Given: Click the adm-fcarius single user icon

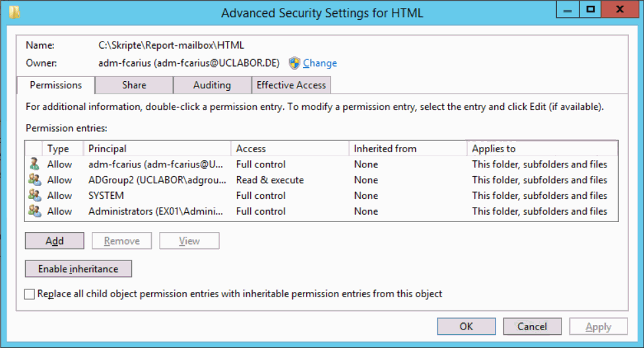Looking at the screenshot, I should pos(34,163).
